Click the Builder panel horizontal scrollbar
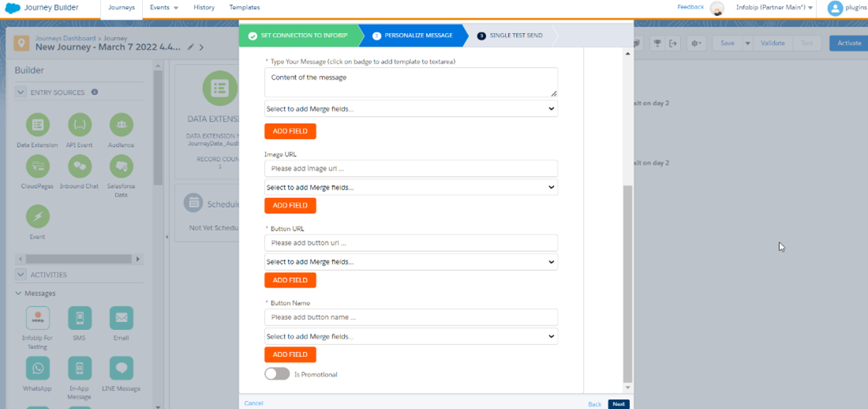 pyautogui.click(x=78, y=259)
